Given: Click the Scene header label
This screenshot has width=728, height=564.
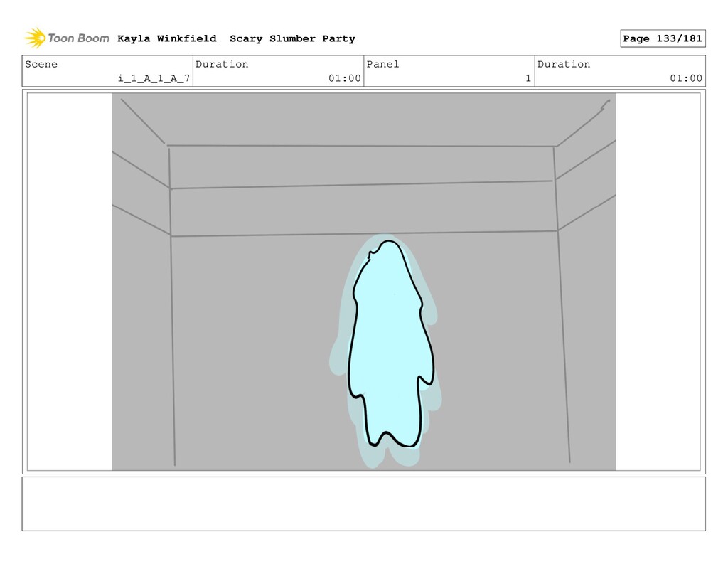Looking at the screenshot, I should point(41,64).
